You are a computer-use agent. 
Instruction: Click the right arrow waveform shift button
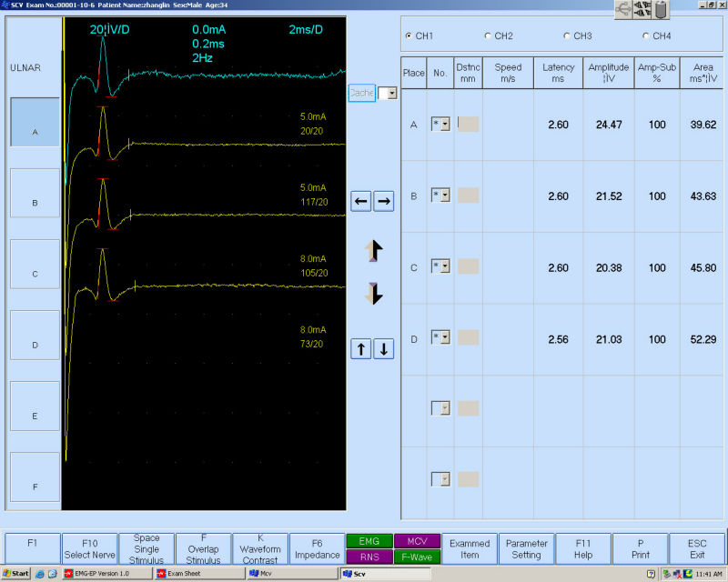pyautogui.click(x=383, y=201)
